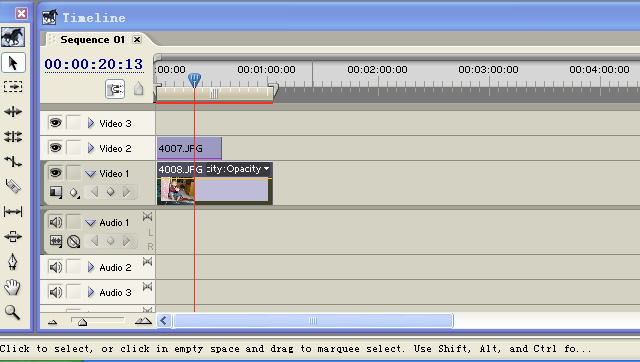640x362 pixels.
Task: Select the Zoom tool
Action: 13,312
